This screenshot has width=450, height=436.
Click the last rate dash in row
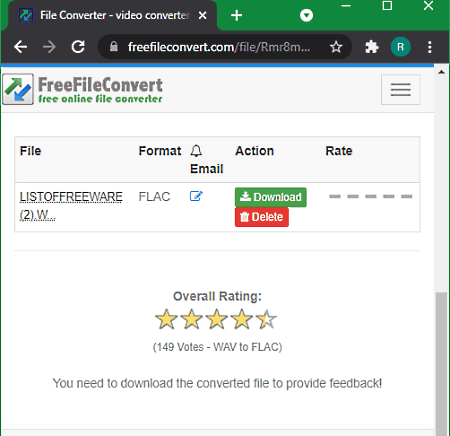pos(406,196)
